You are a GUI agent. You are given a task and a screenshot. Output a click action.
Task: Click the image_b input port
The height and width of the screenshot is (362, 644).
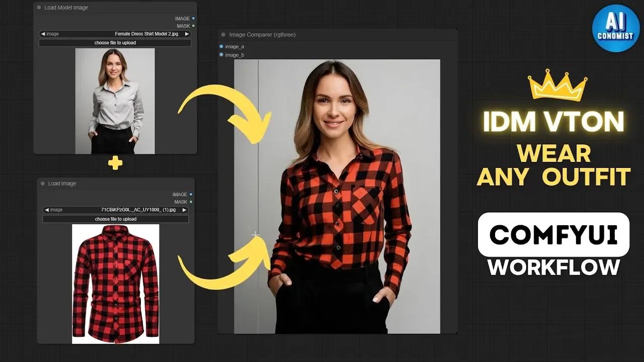point(221,54)
